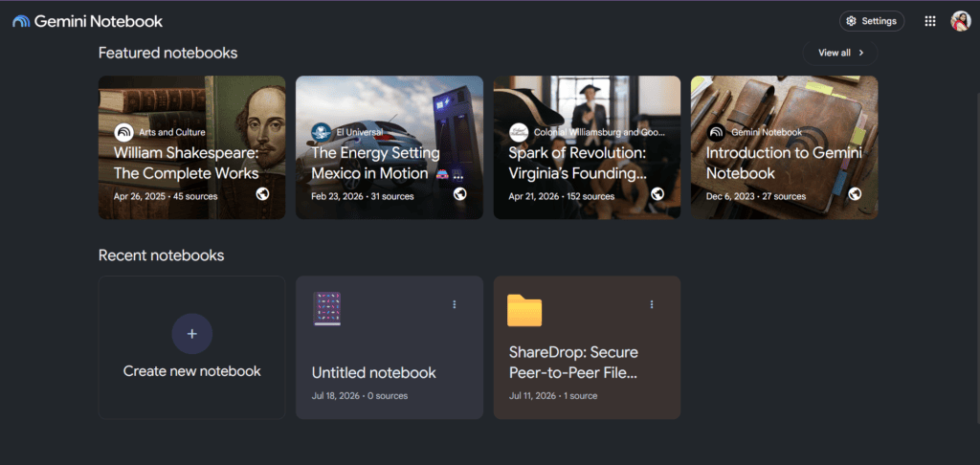
Task: Click globe icon on Introduction to Gemini card
Action: 855,194
